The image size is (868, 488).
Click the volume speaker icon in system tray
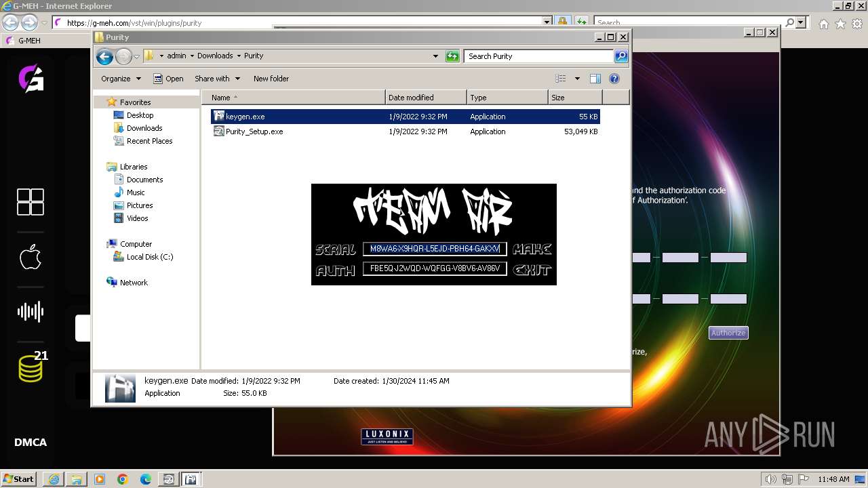click(770, 479)
